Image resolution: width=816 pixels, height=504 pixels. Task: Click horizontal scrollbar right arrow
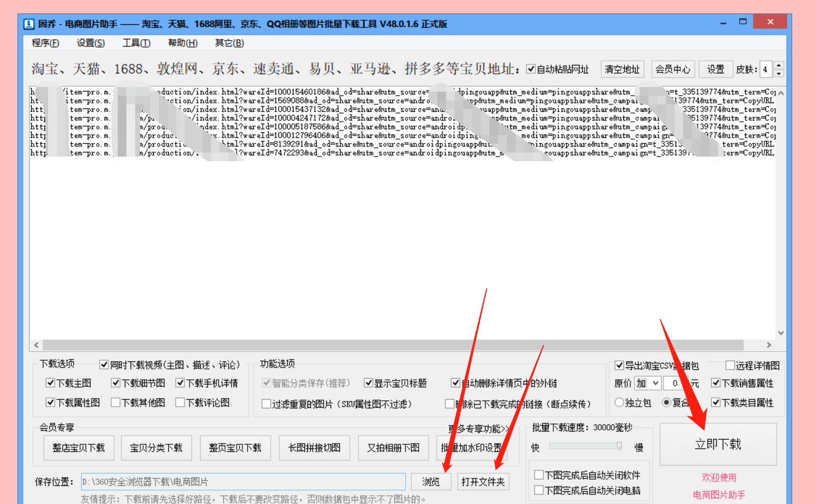769,345
